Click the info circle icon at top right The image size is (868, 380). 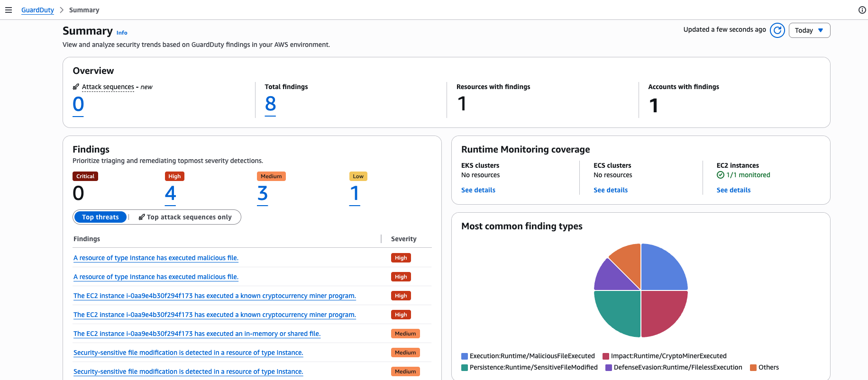coord(862,10)
